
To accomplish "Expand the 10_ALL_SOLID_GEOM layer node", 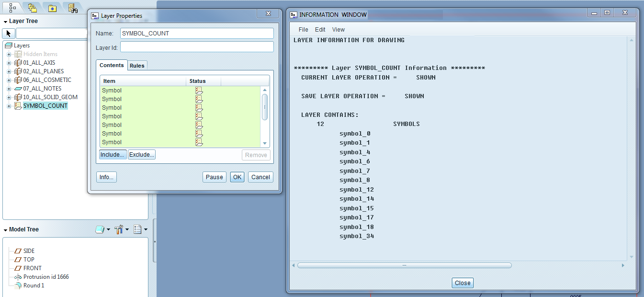I will pyautogui.click(x=9, y=97).
